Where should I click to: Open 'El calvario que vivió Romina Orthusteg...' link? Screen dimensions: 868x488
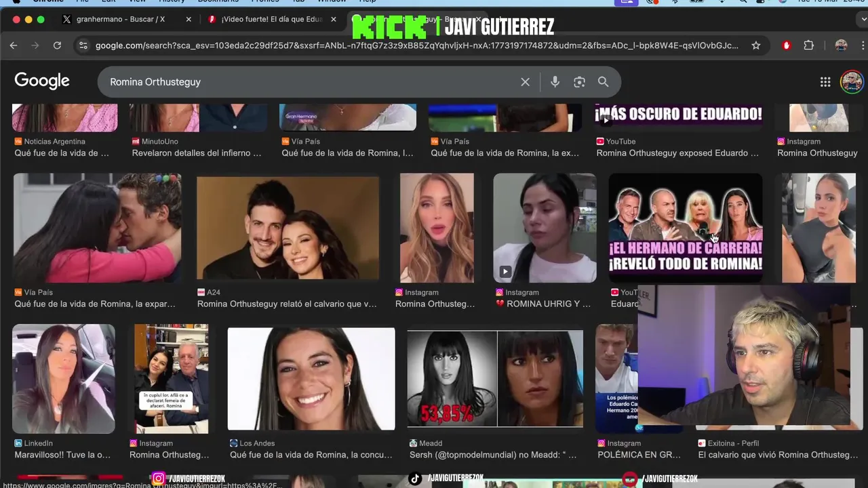click(778, 455)
